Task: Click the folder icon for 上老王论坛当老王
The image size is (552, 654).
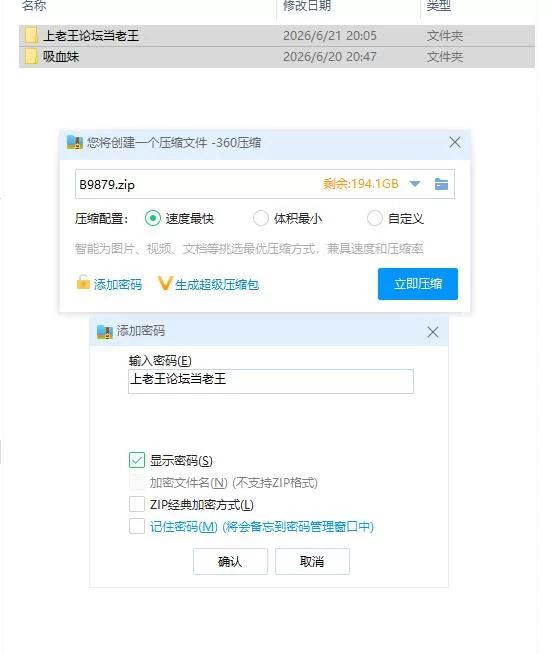Action: pos(31,35)
